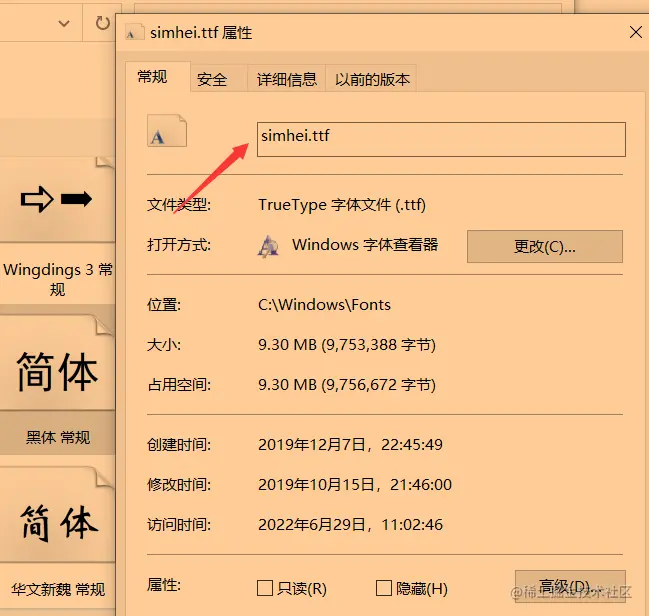Select the 黑体 常规 font preview thumbnail
Image resolution: width=649 pixels, height=616 pixels.
tap(58, 363)
